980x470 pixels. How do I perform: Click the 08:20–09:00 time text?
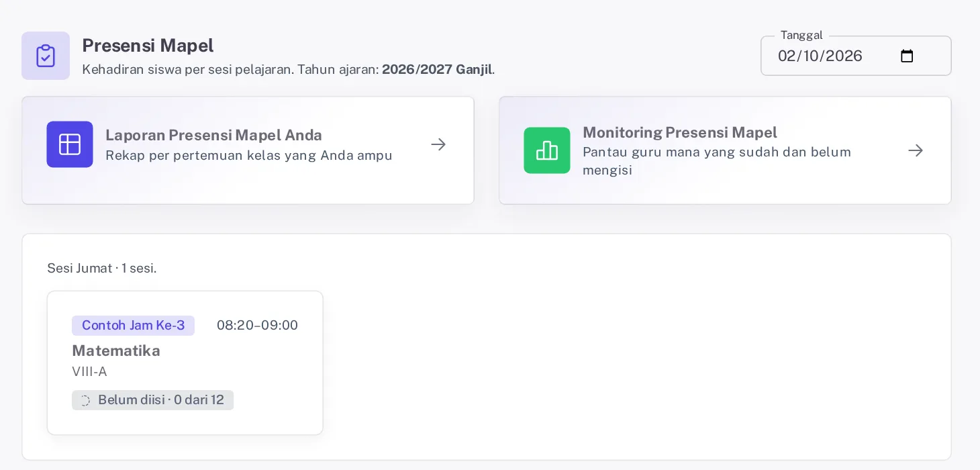click(257, 326)
